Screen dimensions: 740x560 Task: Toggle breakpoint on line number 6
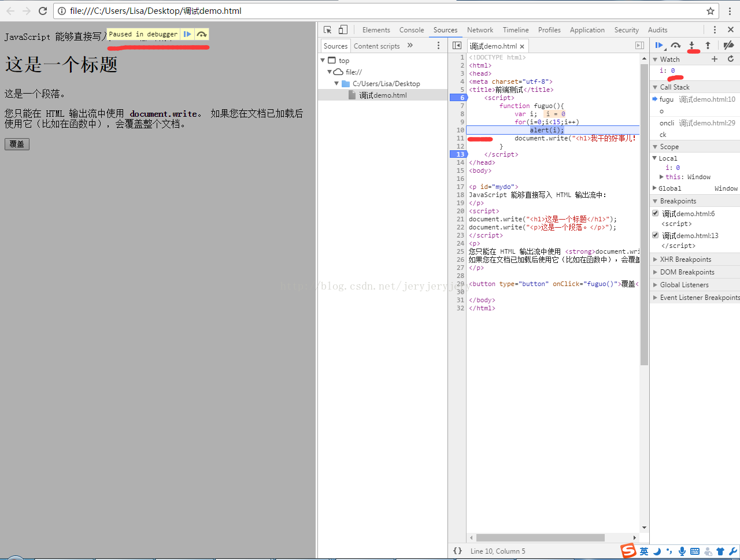click(x=458, y=98)
